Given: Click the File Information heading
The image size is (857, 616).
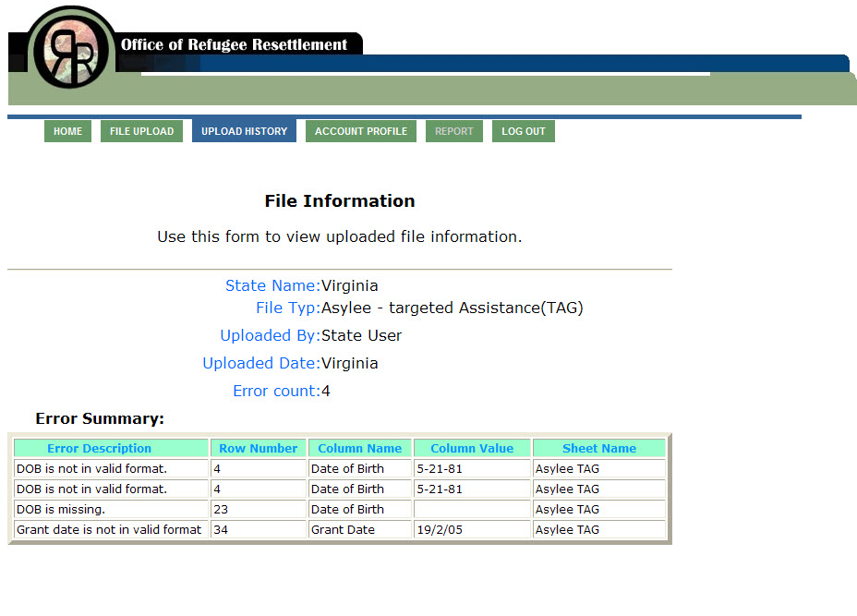Looking at the screenshot, I should point(340,201).
